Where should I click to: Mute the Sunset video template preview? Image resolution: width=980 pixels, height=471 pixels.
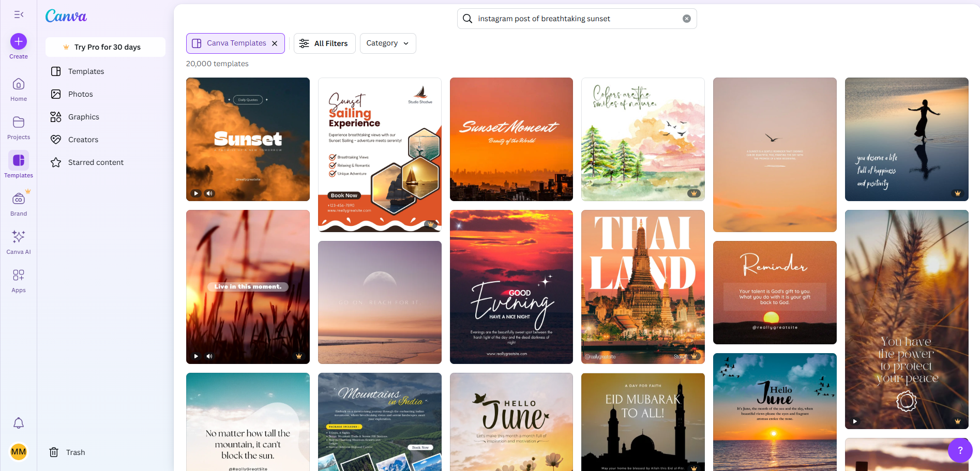(x=209, y=193)
